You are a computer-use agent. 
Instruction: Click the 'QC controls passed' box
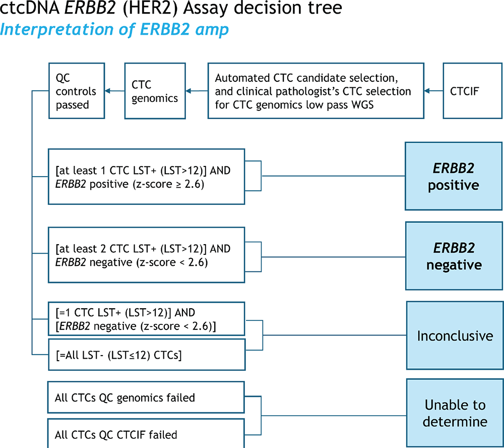pyautogui.click(x=76, y=91)
